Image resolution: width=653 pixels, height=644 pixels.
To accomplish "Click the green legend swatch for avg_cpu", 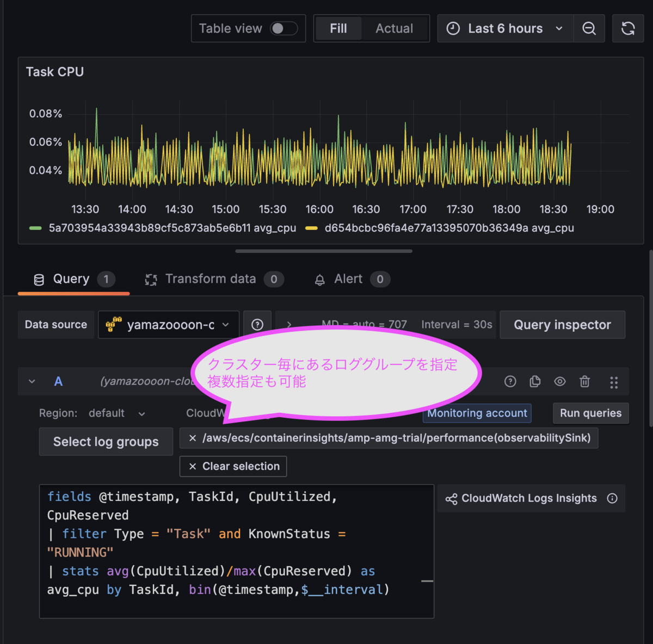I will click(x=35, y=228).
